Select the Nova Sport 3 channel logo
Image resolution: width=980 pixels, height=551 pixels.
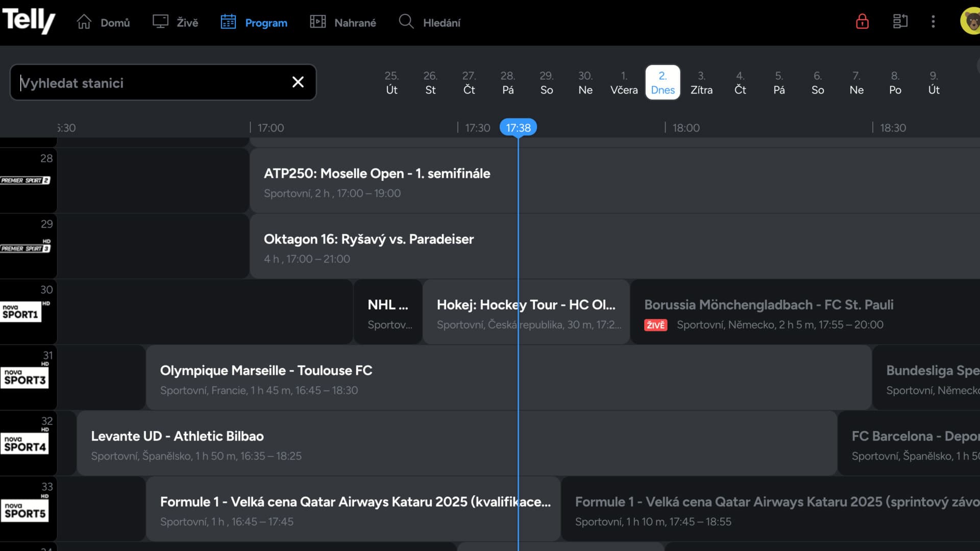coord(24,378)
